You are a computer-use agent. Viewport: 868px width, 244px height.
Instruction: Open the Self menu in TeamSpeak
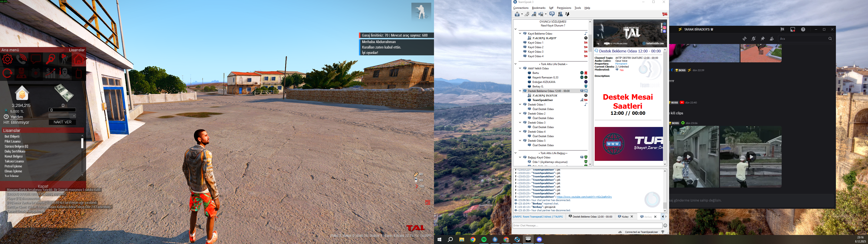551,8
